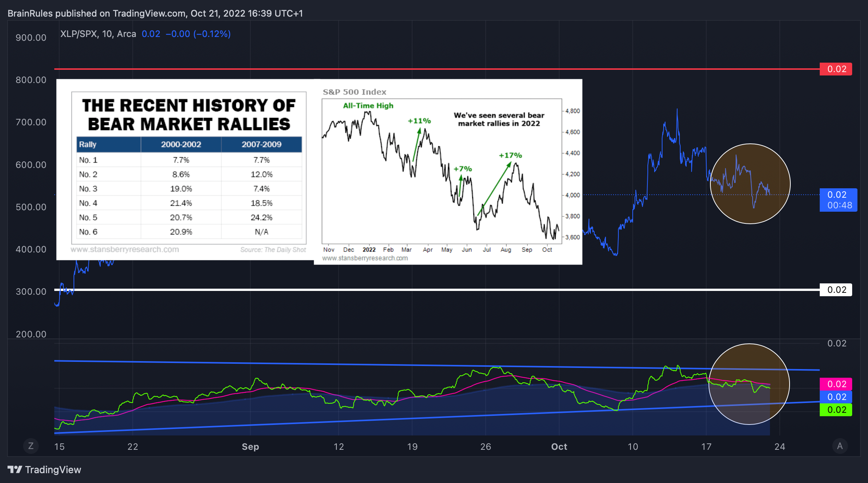The width and height of the screenshot is (868, 483).
Task: Click the 600.00 price axis label
Action: pyautogui.click(x=31, y=165)
